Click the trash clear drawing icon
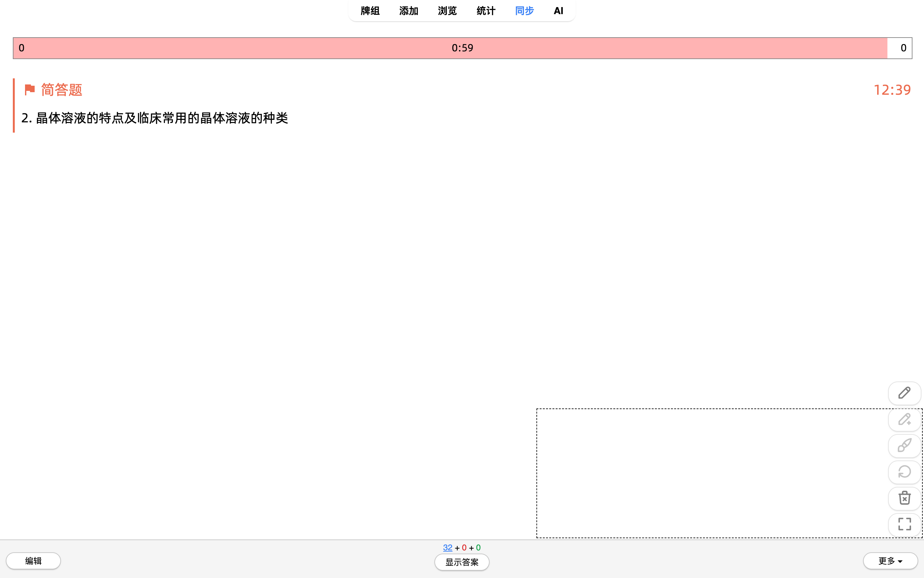Image resolution: width=924 pixels, height=578 pixels. 904,498
